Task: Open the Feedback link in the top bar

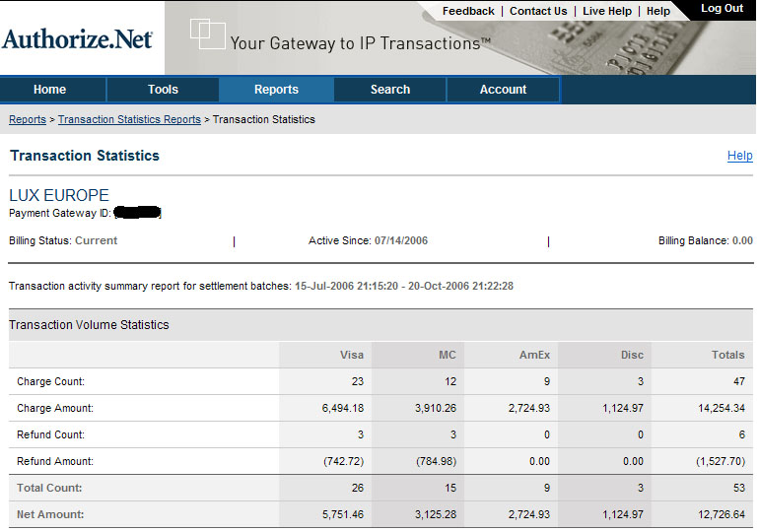Action: (468, 12)
